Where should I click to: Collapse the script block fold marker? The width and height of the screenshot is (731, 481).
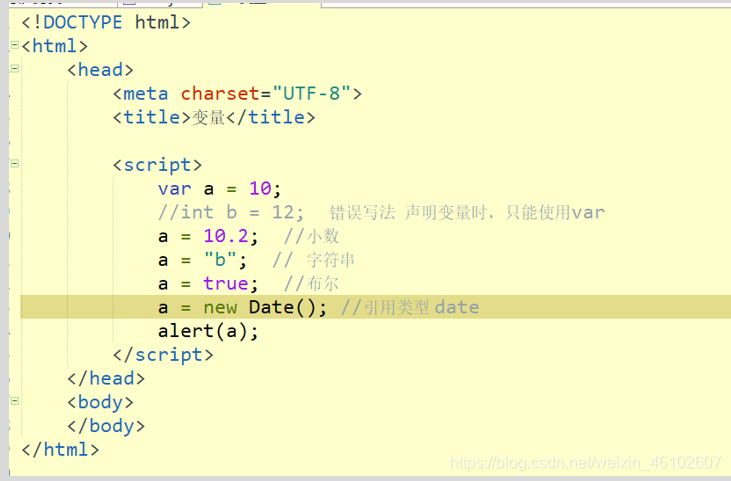click(x=14, y=164)
